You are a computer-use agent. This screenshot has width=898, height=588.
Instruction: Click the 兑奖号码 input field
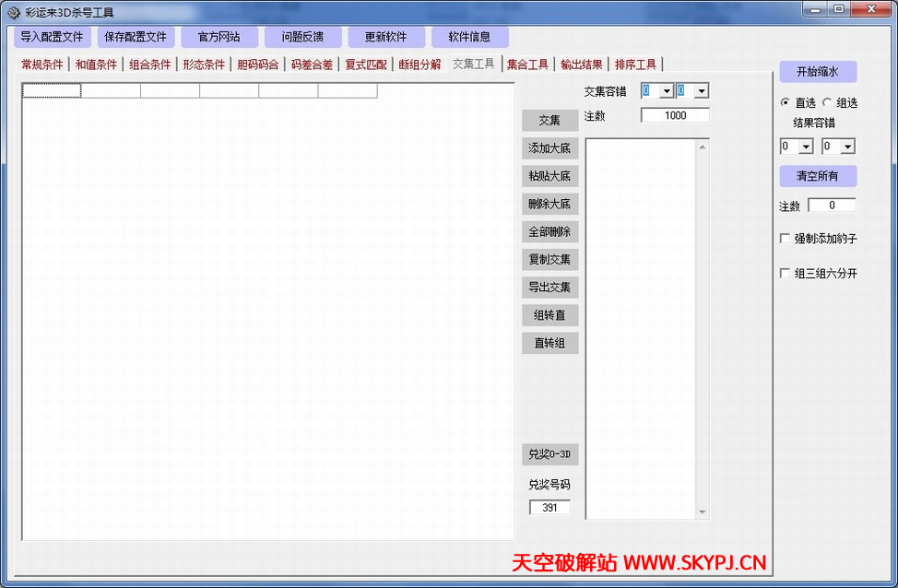click(549, 506)
